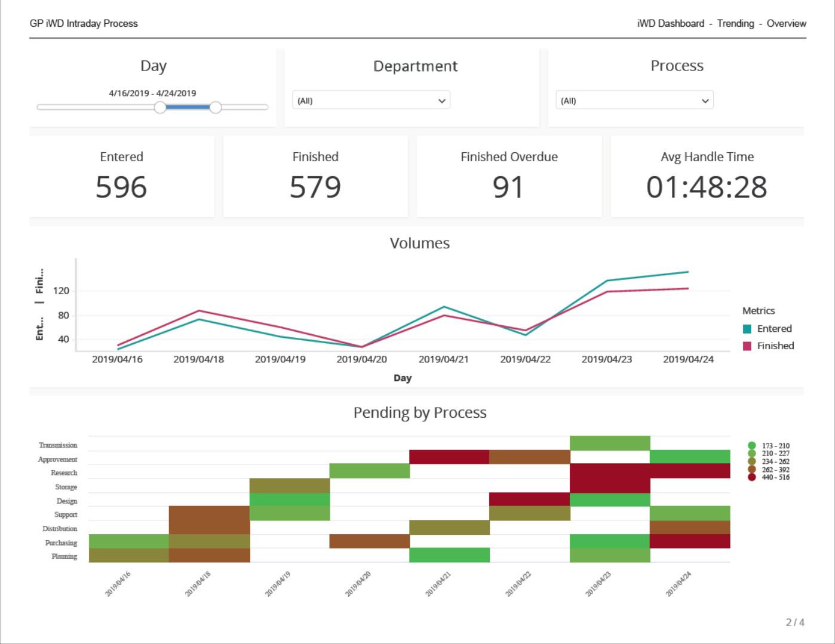Click the Department dropdown chevron arrow
835x644 pixels.
(x=441, y=101)
